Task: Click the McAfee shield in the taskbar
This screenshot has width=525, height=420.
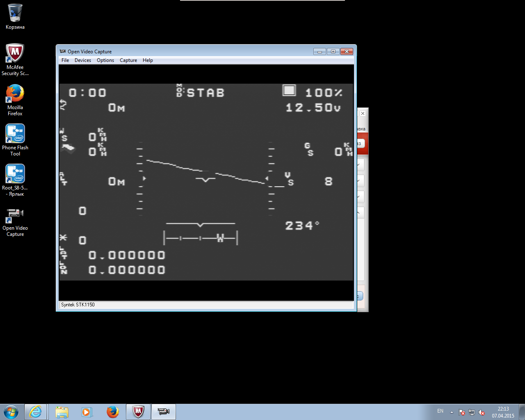Action: click(x=138, y=412)
